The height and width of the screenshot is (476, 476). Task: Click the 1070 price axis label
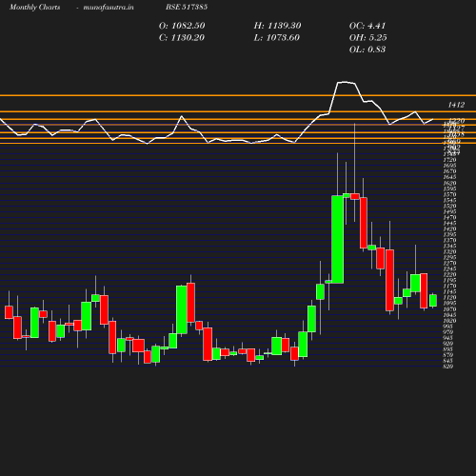click(x=449, y=309)
